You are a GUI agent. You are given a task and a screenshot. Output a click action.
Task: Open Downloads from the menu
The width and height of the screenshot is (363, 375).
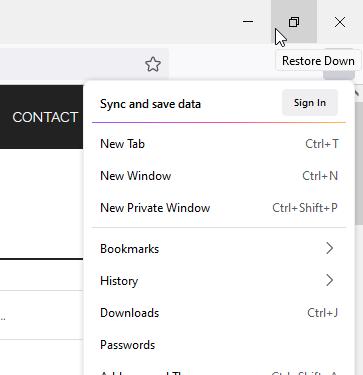coord(219,313)
